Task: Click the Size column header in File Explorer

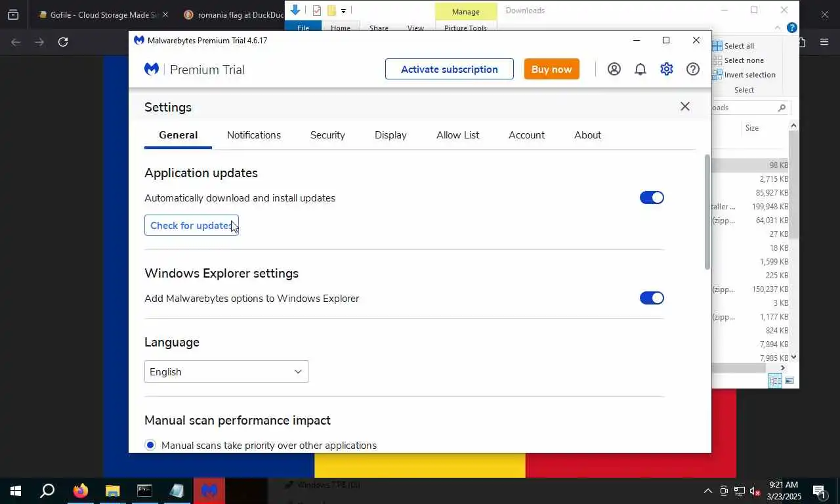Action: click(752, 128)
